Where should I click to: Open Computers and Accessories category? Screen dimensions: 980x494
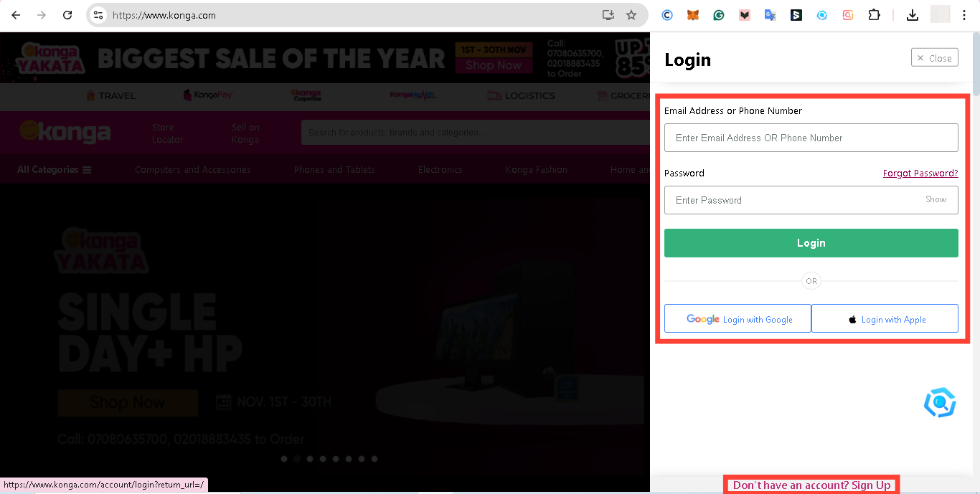pyautogui.click(x=193, y=170)
